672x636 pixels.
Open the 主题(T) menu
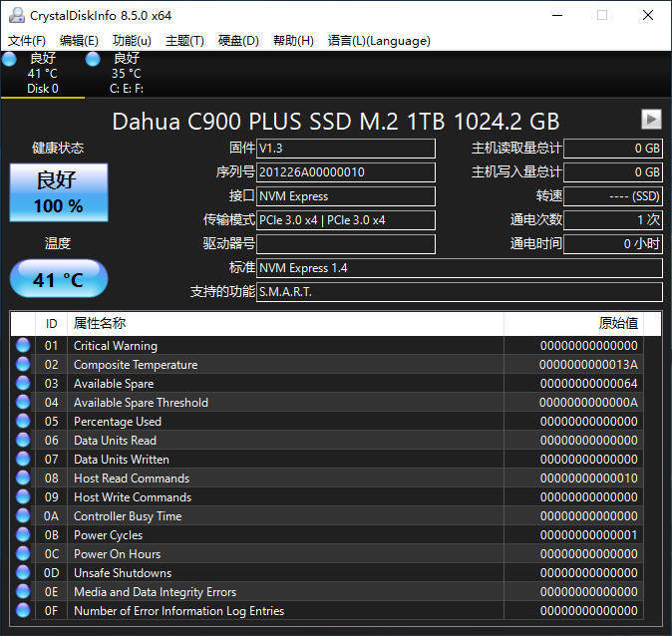click(x=184, y=41)
